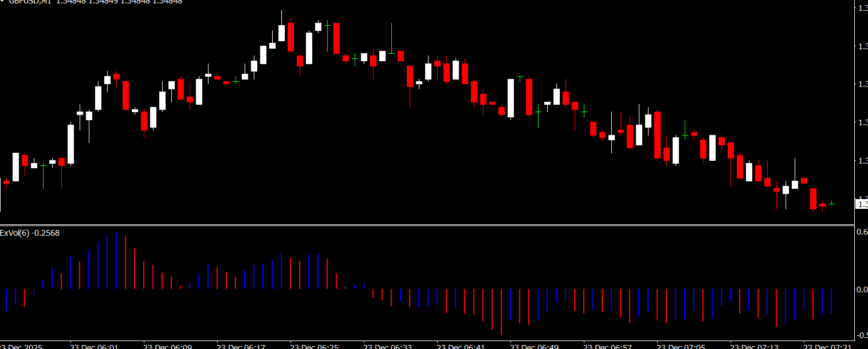Click the 23 Dec 06:33 time label
Viewport: 868px width, 349px height.
pos(387,346)
